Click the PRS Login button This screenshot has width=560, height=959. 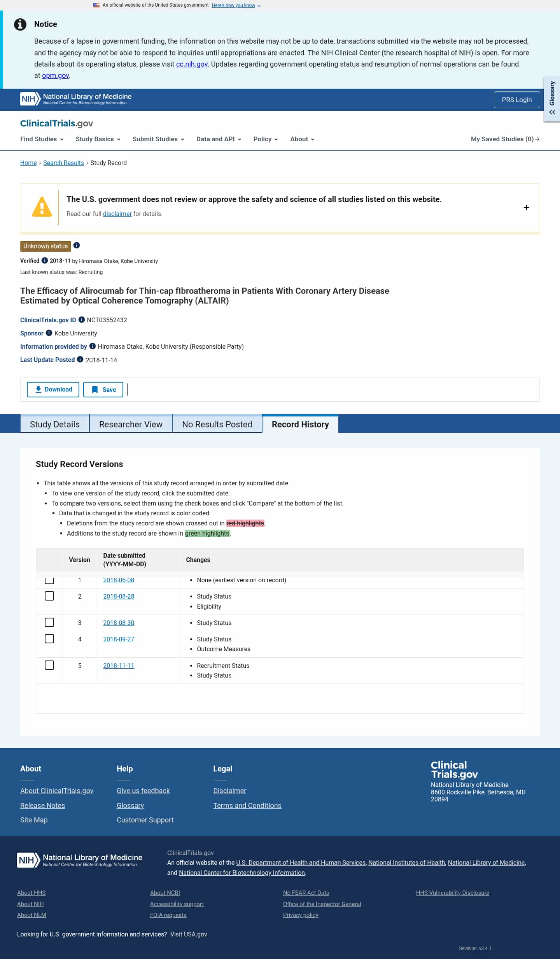(517, 100)
